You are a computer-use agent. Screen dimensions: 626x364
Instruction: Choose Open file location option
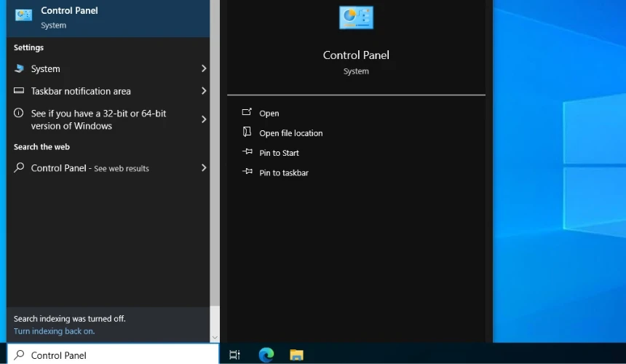click(x=290, y=133)
